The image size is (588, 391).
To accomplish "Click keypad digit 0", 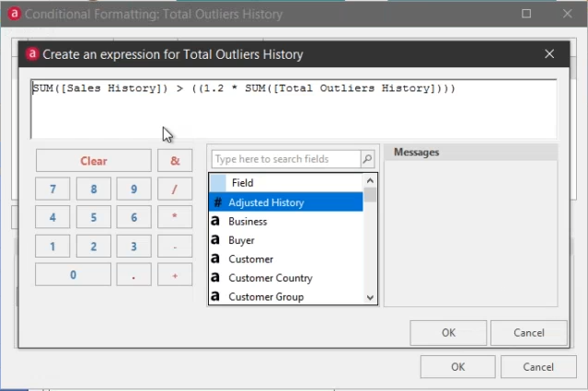I will pos(73,274).
